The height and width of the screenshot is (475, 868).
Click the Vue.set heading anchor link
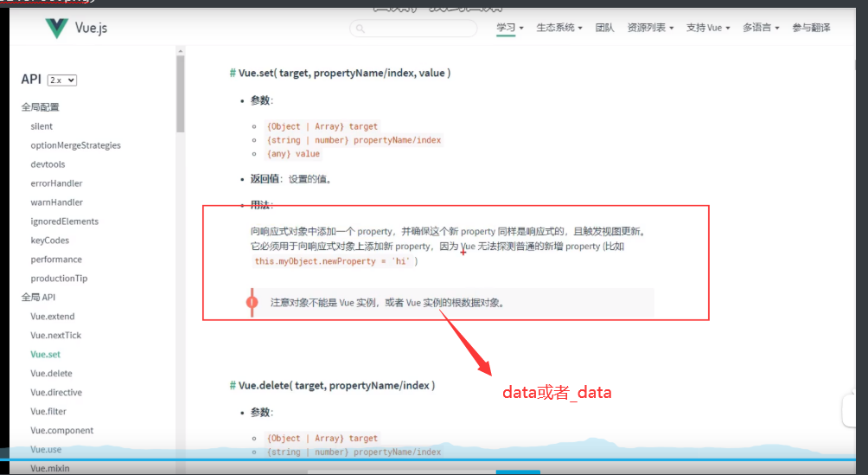[x=233, y=74]
